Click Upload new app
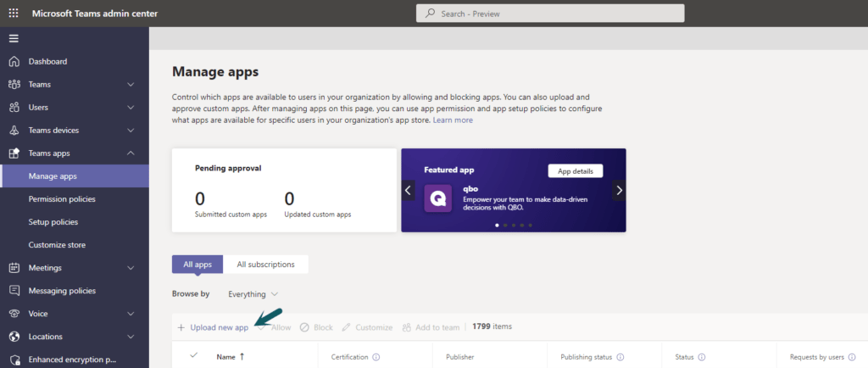Image resolution: width=868 pixels, height=368 pixels. [x=220, y=327]
